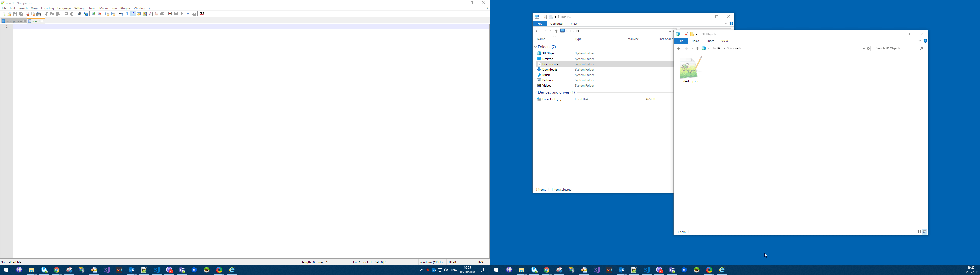Start macro recording with red dot icon
The width and height of the screenshot is (980, 275).
170,14
